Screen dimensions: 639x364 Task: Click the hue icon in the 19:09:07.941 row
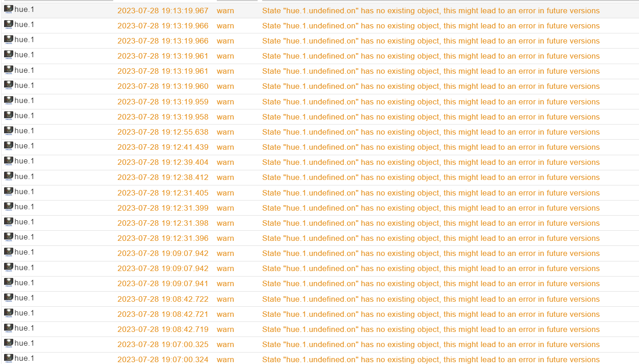[x=9, y=283]
